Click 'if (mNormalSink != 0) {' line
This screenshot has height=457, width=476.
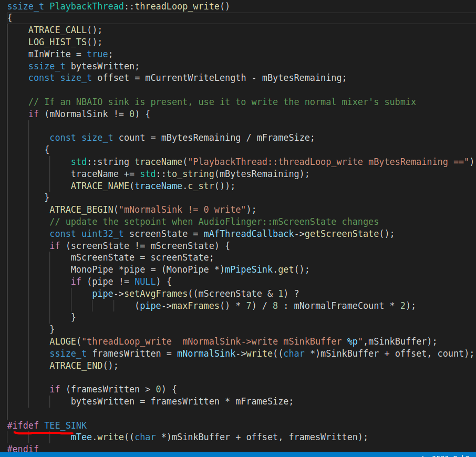[89, 114]
